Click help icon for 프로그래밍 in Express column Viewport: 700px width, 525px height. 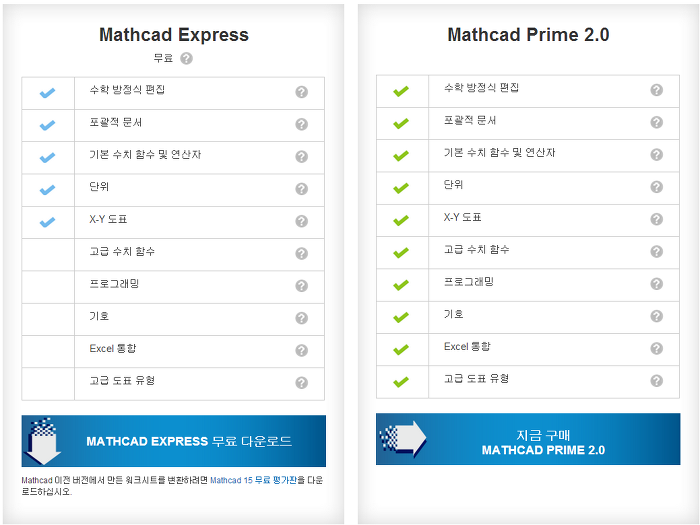tap(301, 286)
